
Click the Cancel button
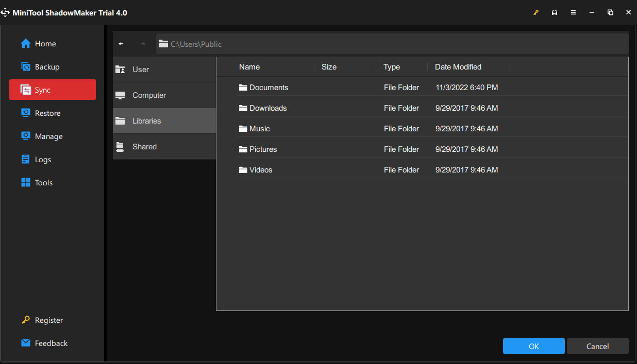click(598, 346)
